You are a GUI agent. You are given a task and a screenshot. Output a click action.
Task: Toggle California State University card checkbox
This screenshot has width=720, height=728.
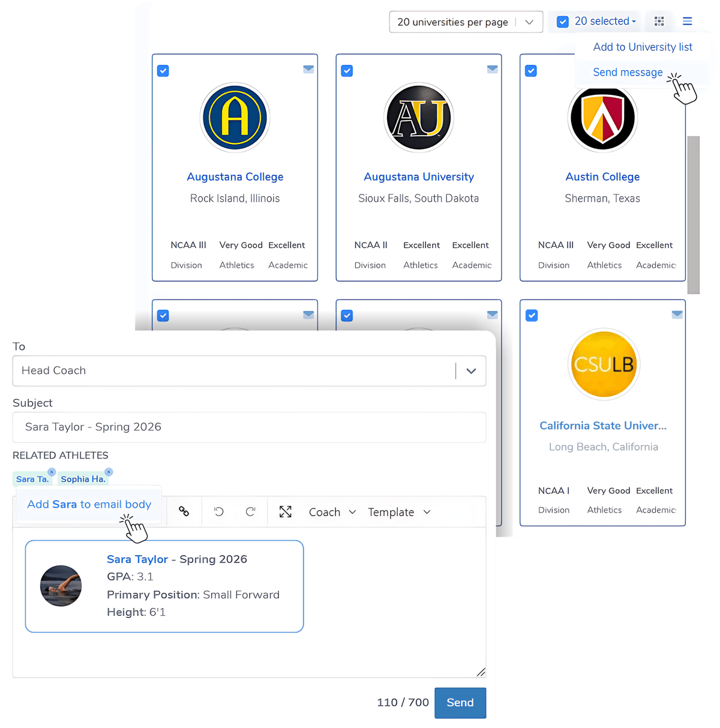coord(532,316)
